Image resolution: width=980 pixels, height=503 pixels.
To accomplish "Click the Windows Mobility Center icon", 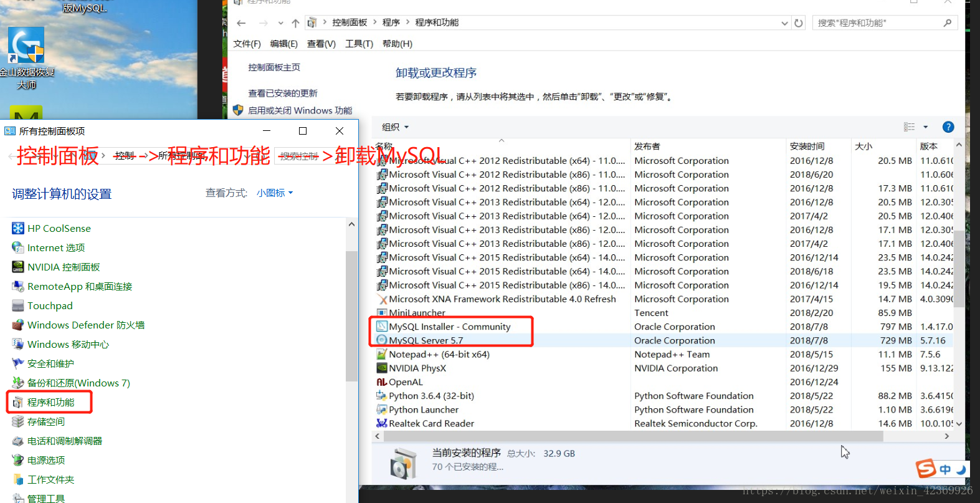I will click(x=18, y=344).
